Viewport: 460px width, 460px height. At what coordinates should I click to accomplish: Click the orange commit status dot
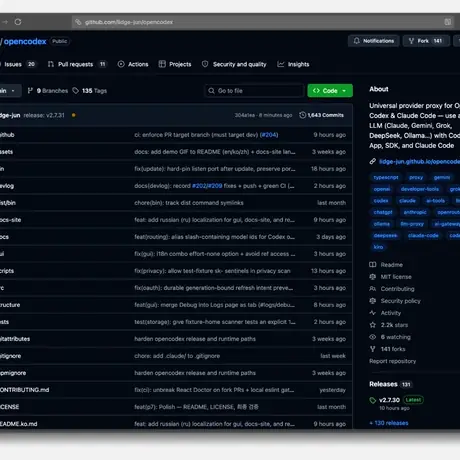tap(74, 115)
